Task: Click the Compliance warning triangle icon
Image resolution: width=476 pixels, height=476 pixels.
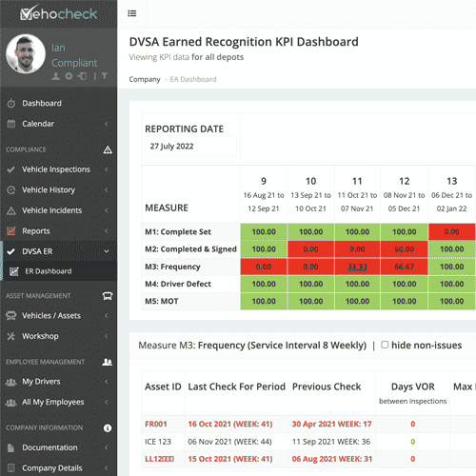Action: [108, 149]
